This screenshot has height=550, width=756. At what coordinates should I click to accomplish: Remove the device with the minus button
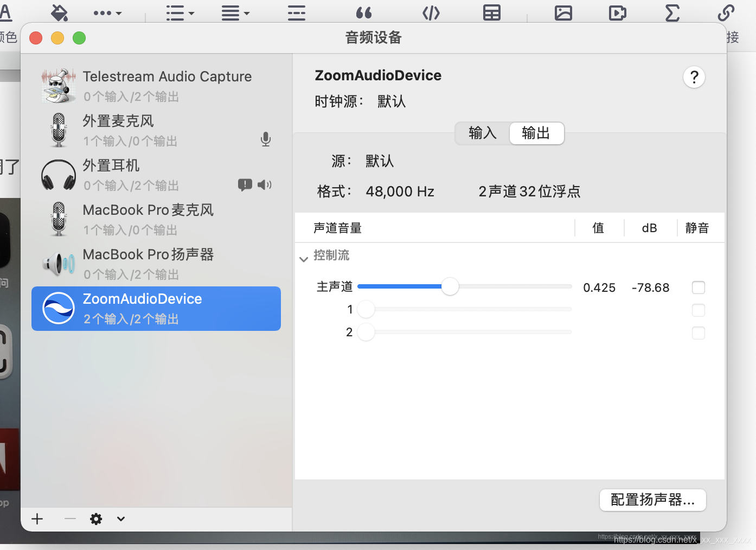coord(70,519)
